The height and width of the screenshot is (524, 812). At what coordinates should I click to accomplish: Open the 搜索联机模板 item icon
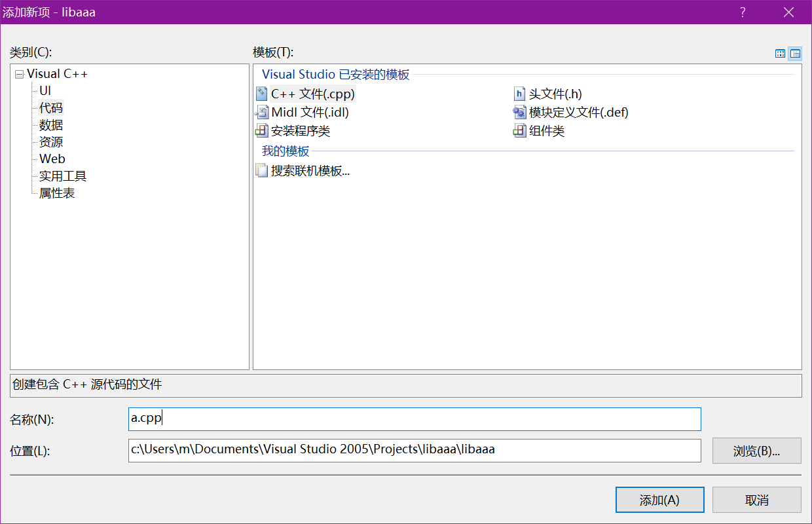(x=262, y=171)
